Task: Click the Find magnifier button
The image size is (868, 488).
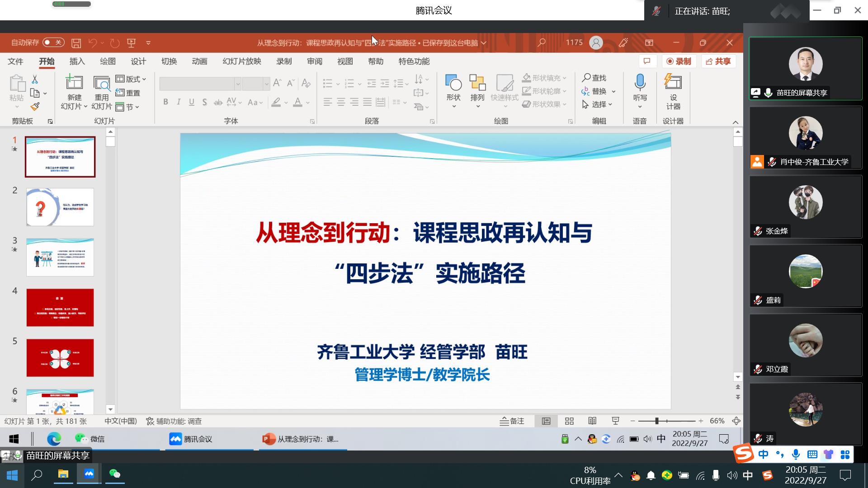Action: (594, 78)
